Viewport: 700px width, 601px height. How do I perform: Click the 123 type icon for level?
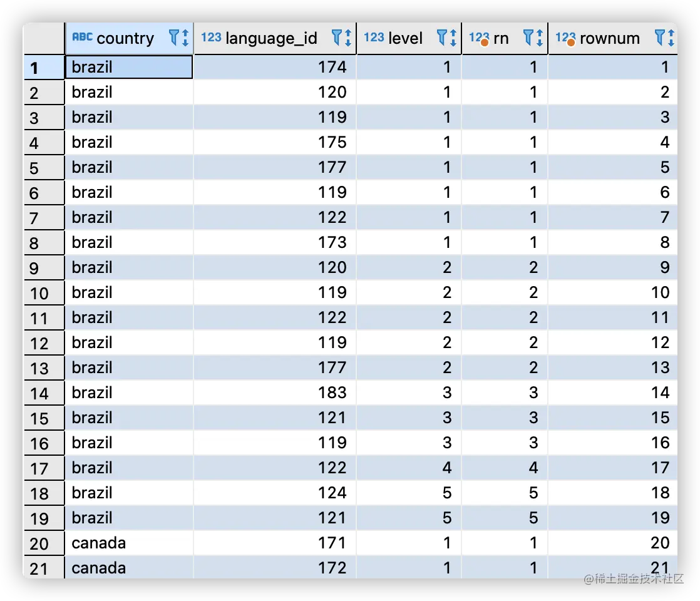click(x=374, y=37)
